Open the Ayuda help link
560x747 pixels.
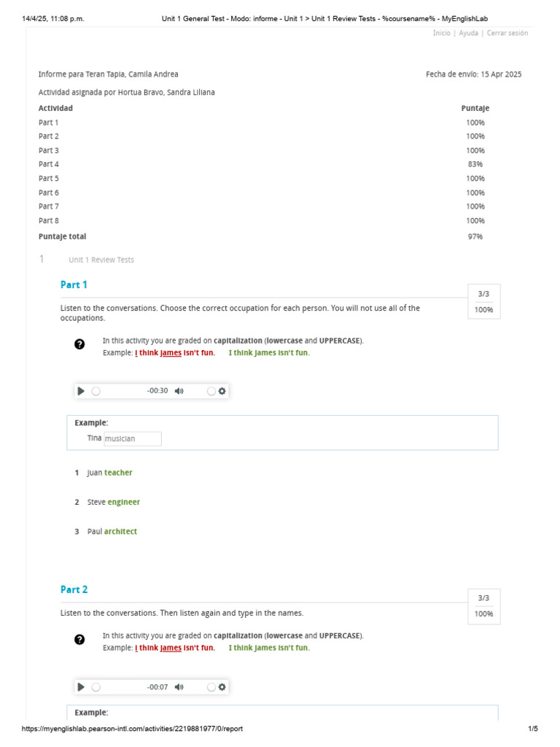[468, 34]
